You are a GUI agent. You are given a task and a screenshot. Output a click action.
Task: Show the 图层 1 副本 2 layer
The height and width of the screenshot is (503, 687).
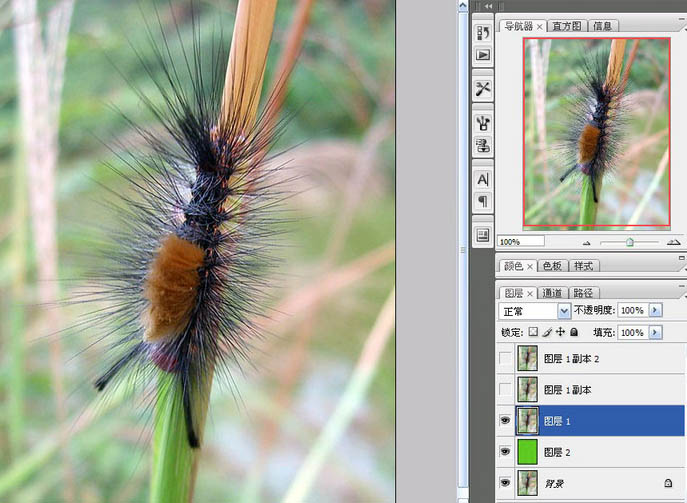pos(505,359)
